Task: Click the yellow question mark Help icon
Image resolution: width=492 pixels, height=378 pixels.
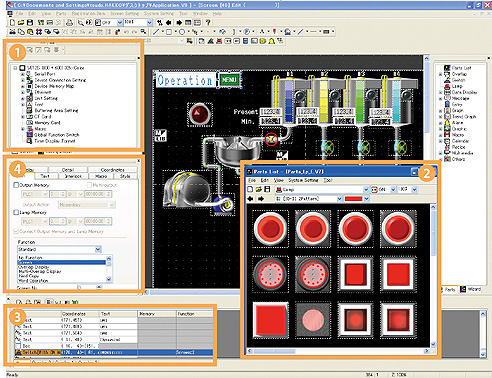Action: (208, 22)
